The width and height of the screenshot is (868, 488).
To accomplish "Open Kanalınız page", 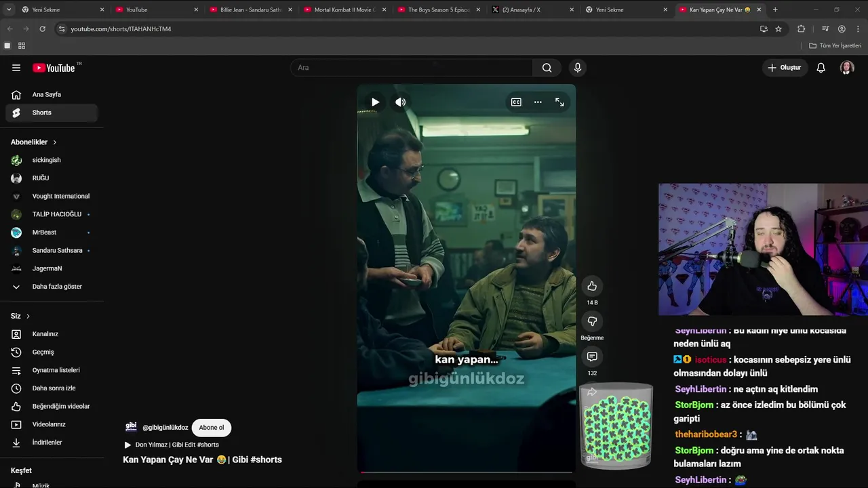I will 52,334.
